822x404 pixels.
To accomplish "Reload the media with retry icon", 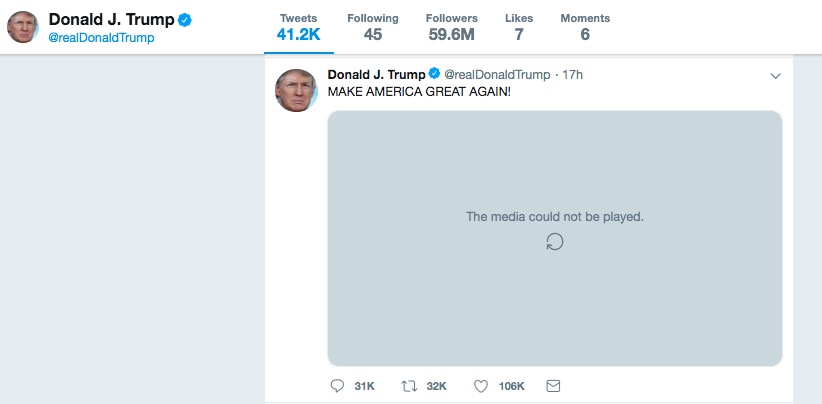I will (x=555, y=241).
